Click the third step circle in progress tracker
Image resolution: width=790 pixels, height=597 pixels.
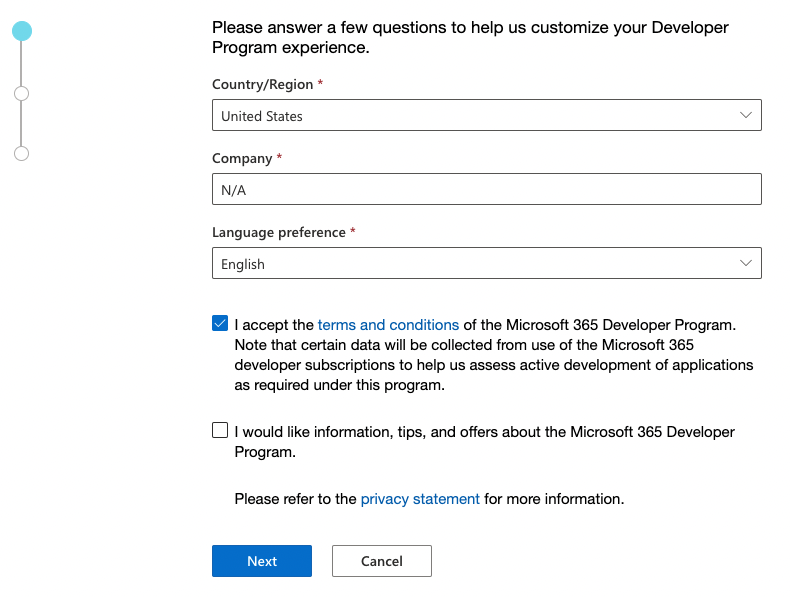pos(22,153)
